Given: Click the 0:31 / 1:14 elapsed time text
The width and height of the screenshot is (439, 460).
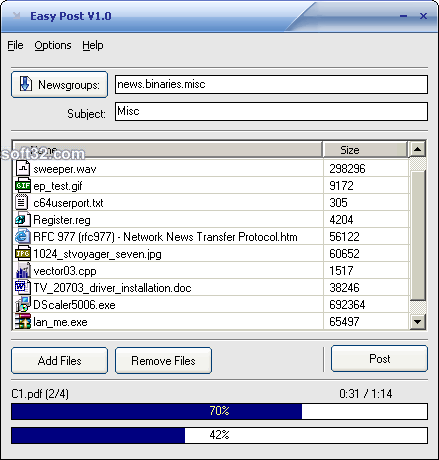Looking at the screenshot, I should [x=366, y=394].
